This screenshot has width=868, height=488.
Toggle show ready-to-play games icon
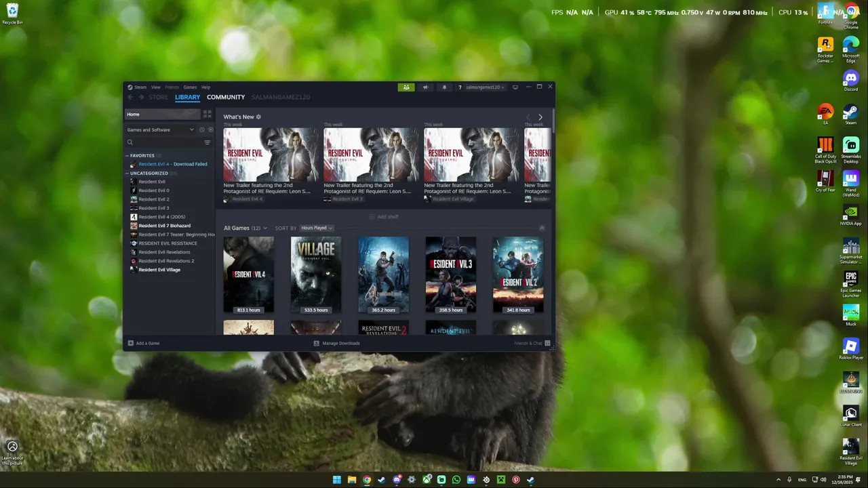point(210,129)
